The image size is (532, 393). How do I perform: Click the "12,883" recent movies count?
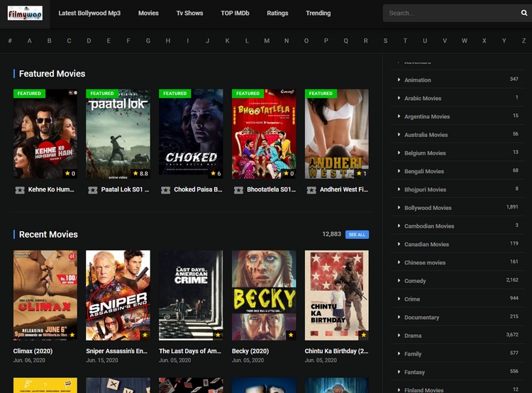[331, 234]
